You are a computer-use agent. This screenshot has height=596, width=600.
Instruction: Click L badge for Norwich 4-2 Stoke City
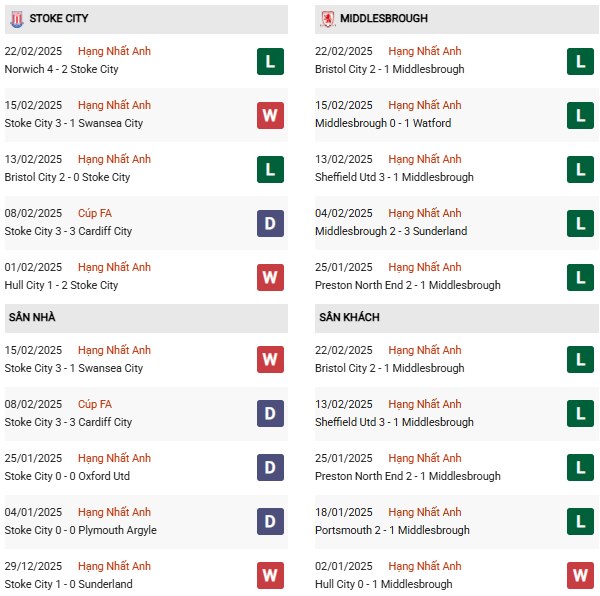point(270,61)
